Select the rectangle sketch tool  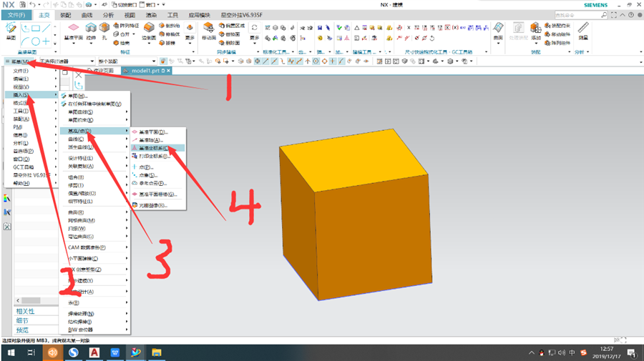coord(36,29)
